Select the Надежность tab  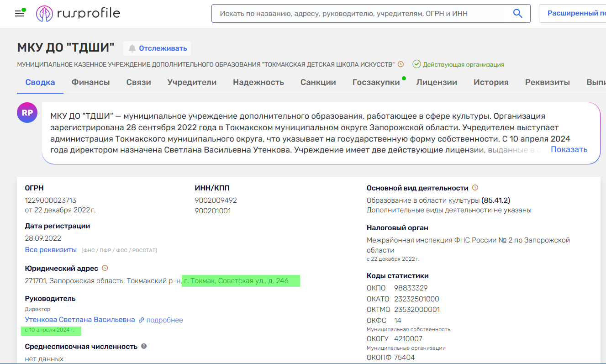coord(258,82)
